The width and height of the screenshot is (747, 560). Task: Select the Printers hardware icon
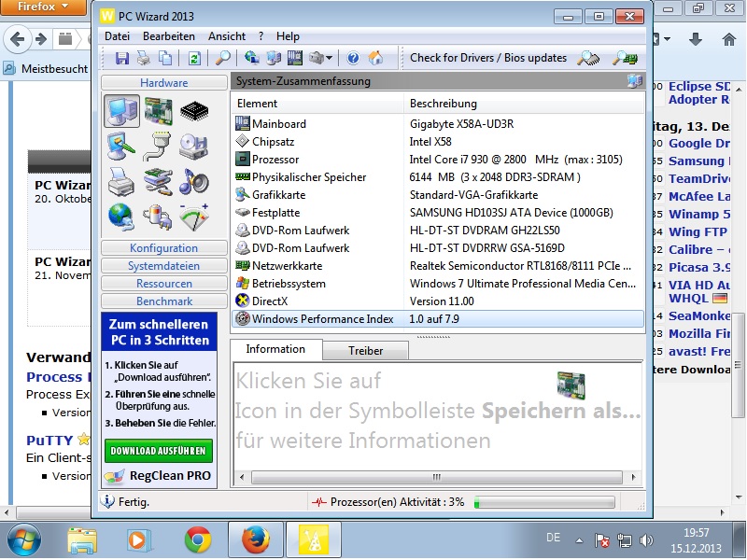click(x=121, y=182)
